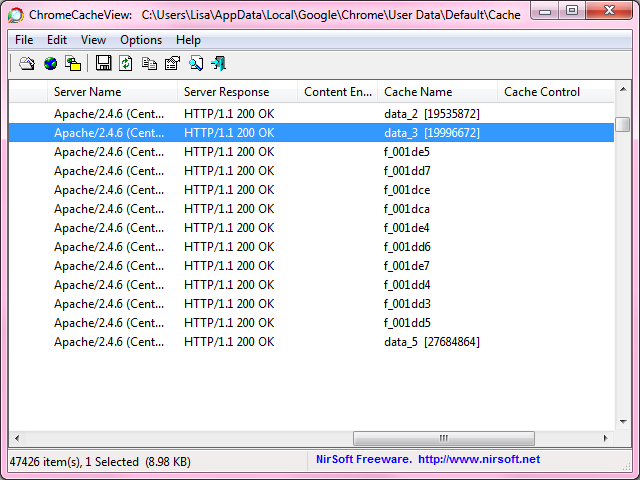Viewport: 640px width, 480px height.
Task: Click the Refresh toolbar icon
Action: [x=126, y=64]
